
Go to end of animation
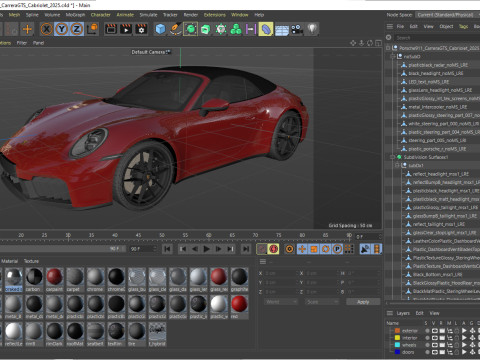tap(246, 249)
